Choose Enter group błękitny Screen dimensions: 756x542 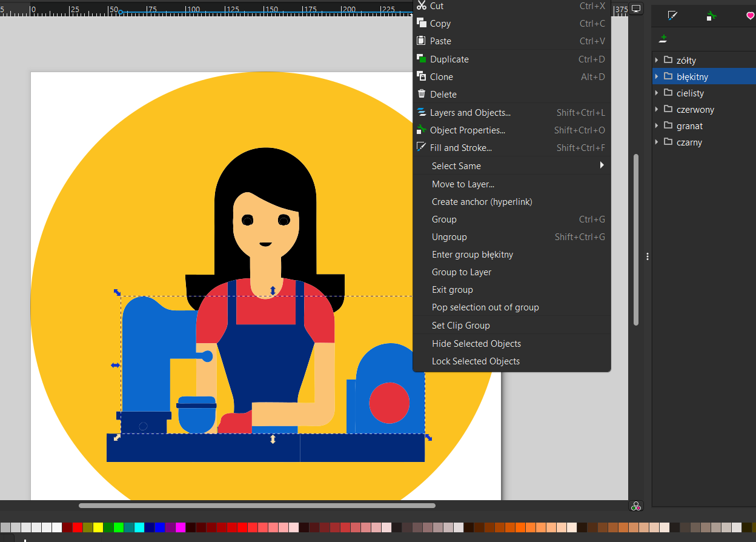512,255
